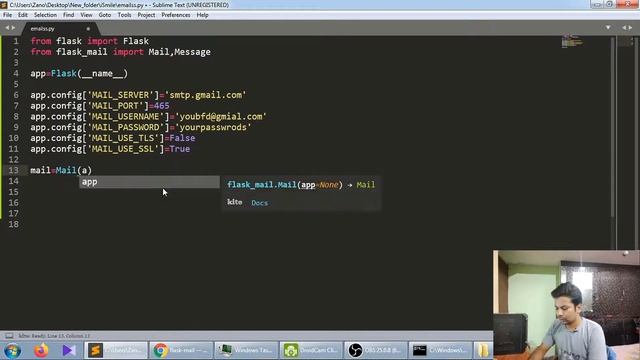
Task: Click the False value on line 10
Action: tap(182, 138)
